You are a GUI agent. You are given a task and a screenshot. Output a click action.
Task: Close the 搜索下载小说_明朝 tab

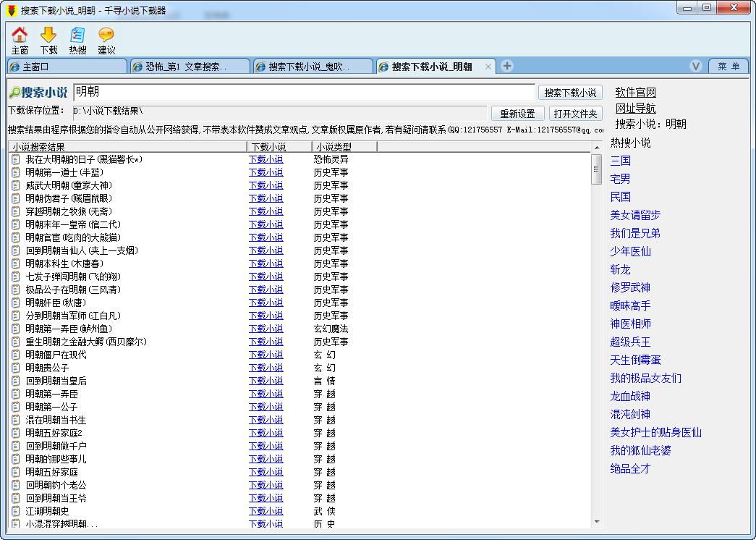[489, 65]
